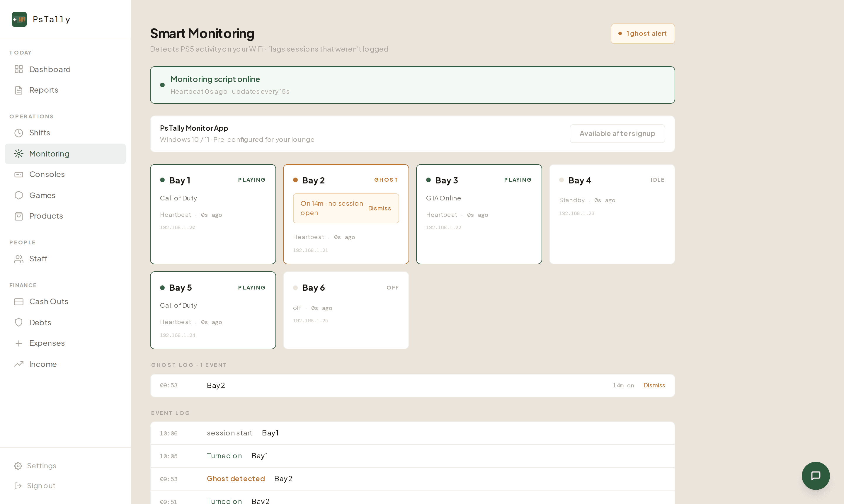Click the PsTally logo icon
Screen dimensions: 844x504
[19, 19]
